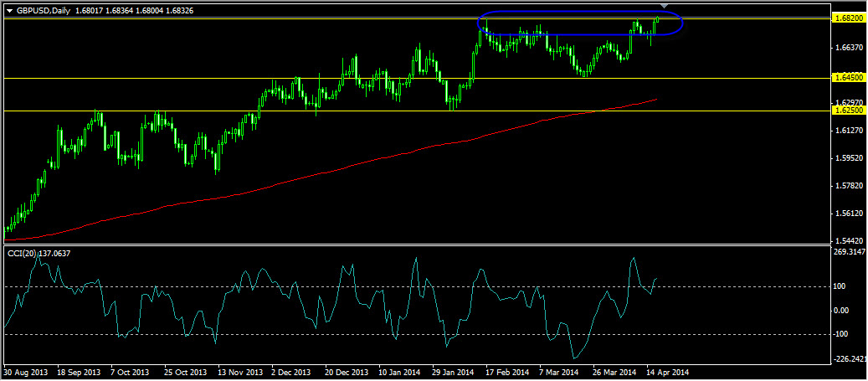Click the yellow 1.64500 price label
This screenshot has width=868, height=381.
[x=849, y=78]
